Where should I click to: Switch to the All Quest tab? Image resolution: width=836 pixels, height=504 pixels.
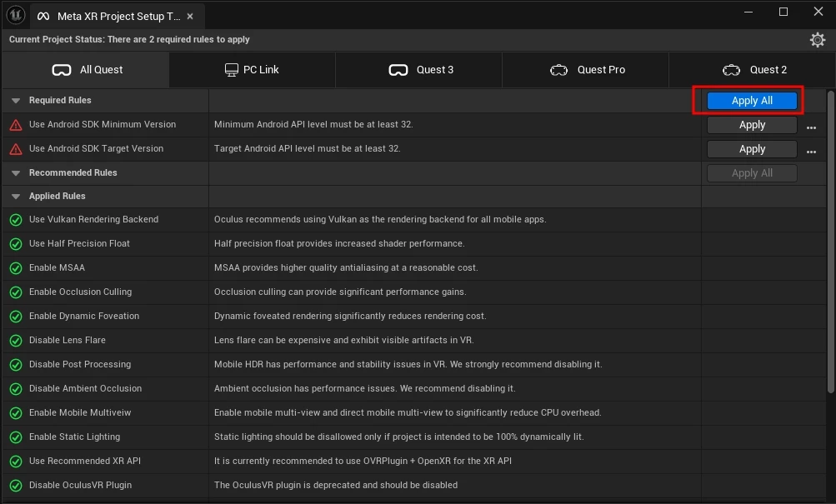pos(86,70)
